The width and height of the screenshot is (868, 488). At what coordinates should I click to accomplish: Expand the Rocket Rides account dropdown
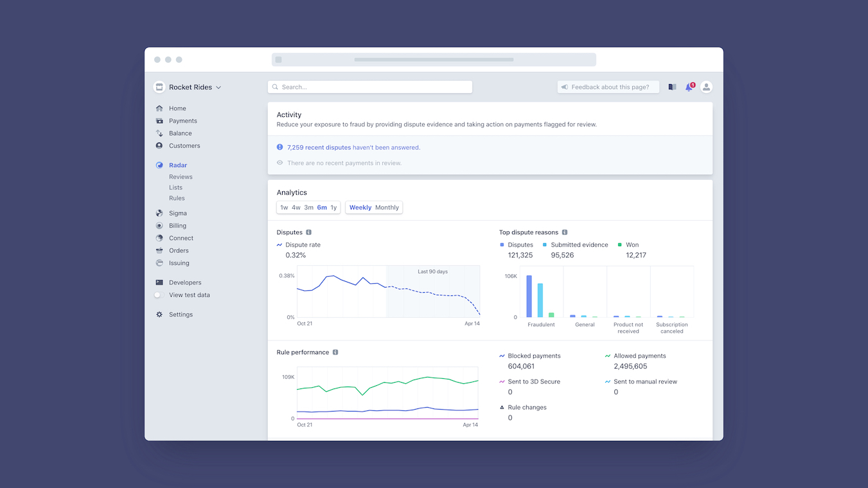(218, 87)
